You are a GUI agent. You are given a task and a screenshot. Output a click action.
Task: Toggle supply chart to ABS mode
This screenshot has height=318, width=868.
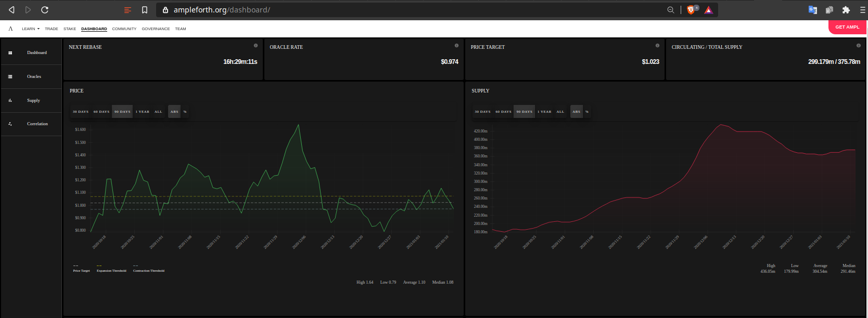(x=576, y=112)
